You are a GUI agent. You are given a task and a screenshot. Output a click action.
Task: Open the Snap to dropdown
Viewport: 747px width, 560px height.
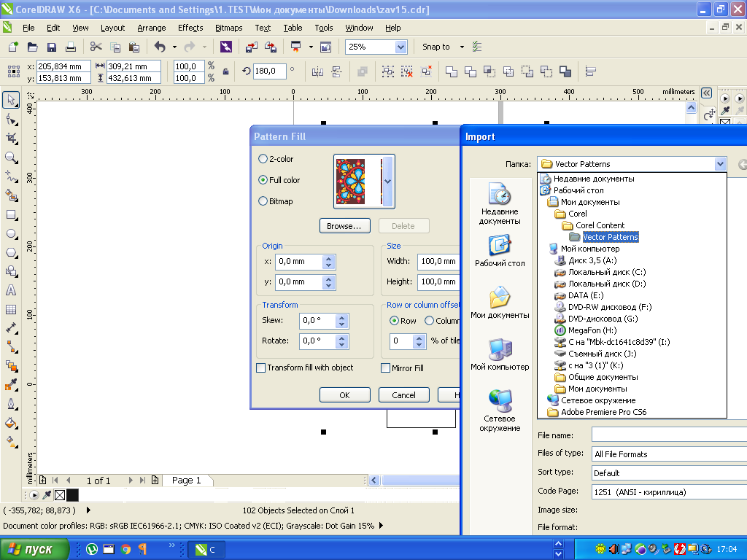coord(462,47)
